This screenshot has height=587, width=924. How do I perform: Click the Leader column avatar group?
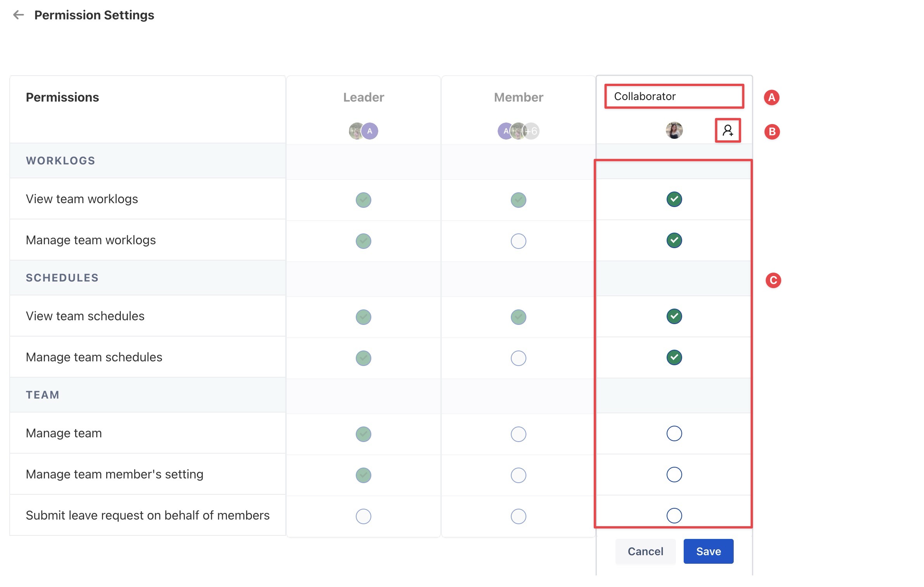tap(363, 131)
